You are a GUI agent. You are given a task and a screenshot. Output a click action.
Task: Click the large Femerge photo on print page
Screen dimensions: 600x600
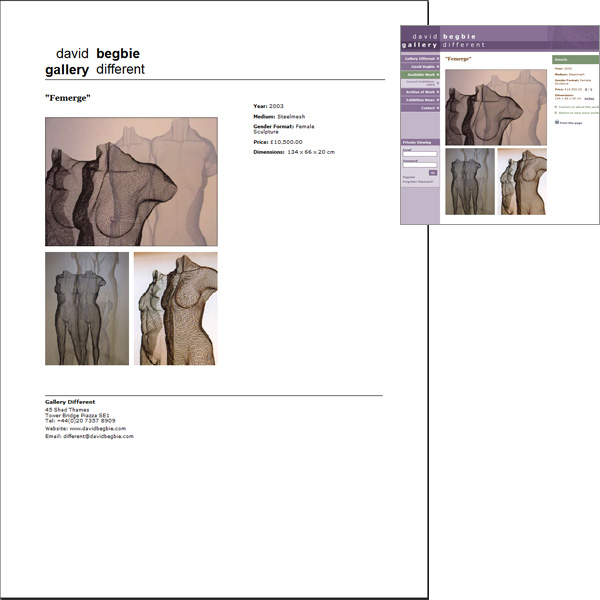pyautogui.click(x=131, y=181)
